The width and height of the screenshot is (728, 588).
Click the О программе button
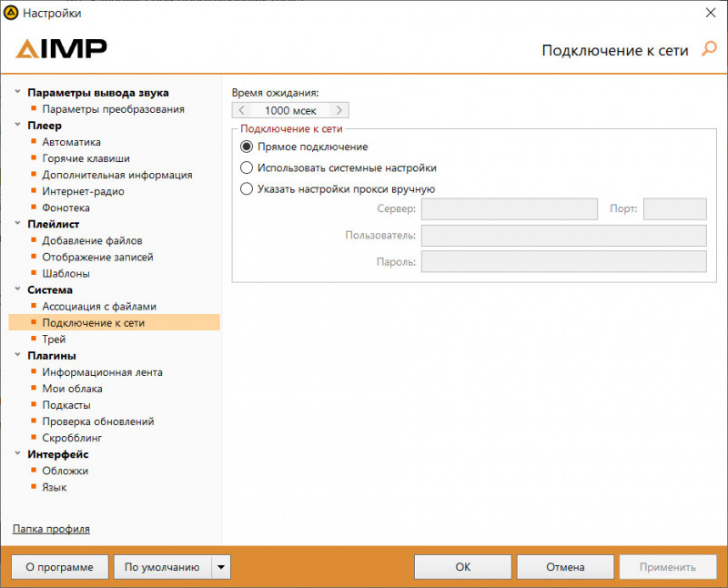(59, 567)
